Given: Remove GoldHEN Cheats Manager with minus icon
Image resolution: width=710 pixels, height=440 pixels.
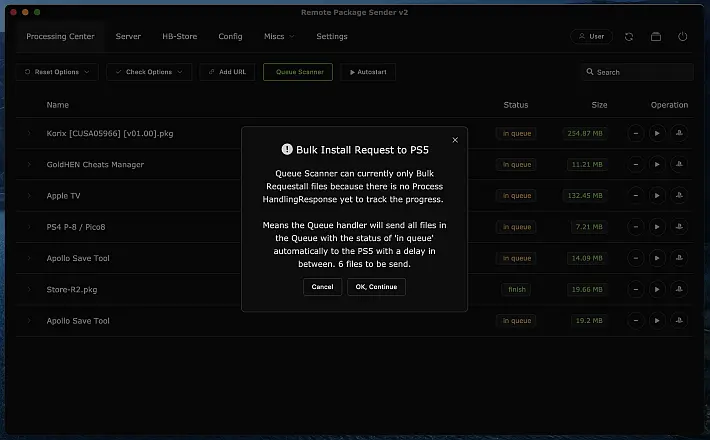Looking at the screenshot, I should (x=636, y=165).
